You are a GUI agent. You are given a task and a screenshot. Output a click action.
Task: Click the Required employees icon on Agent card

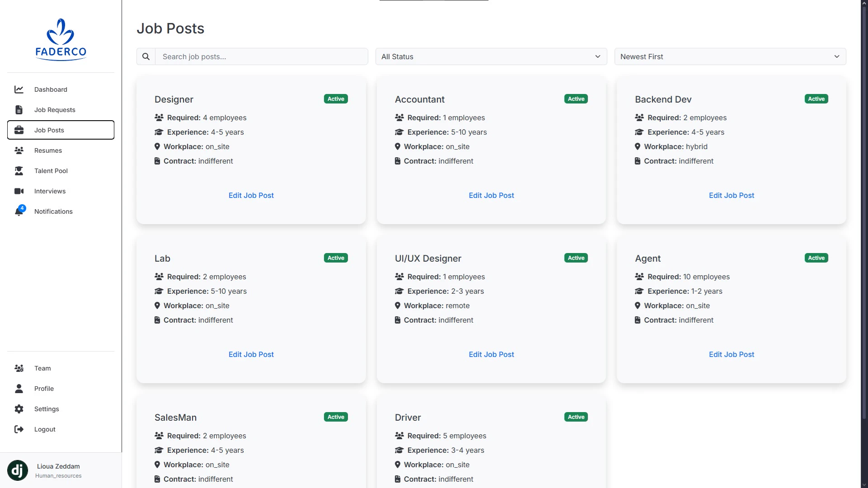pos(639,277)
